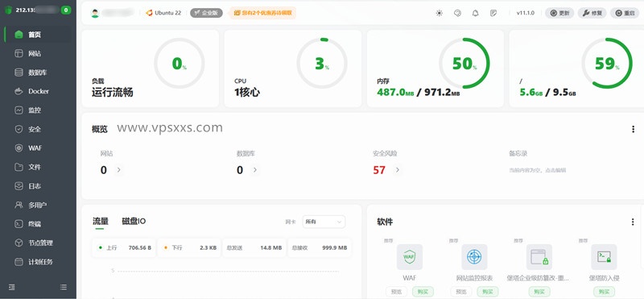Viewport: 644px width, 299px height.
Task: Click the 多用户 sidebar icon
Action: (19, 205)
